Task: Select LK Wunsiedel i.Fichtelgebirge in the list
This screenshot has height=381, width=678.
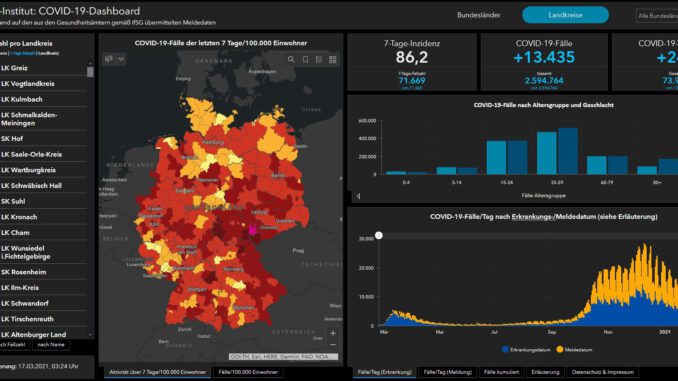Action: (43, 252)
